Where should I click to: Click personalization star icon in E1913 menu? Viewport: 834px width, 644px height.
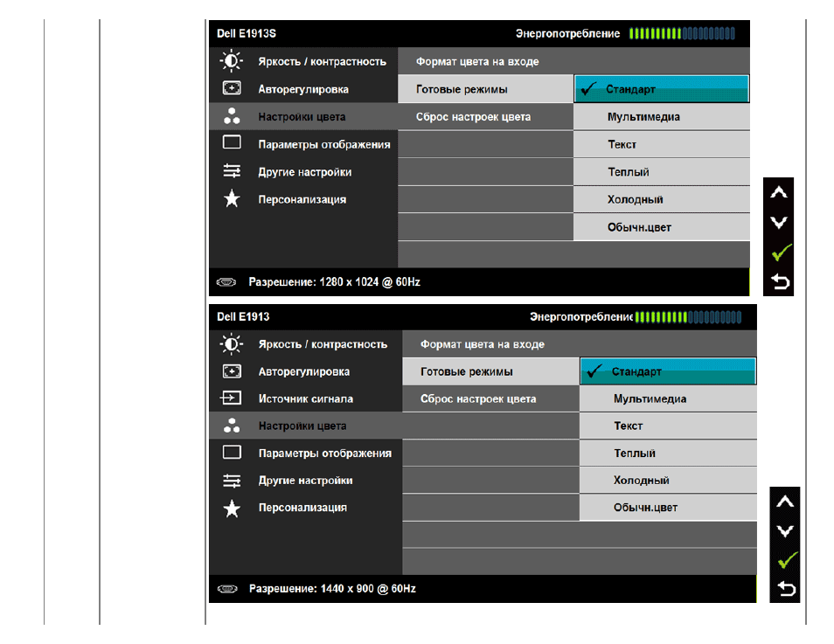coord(232,509)
